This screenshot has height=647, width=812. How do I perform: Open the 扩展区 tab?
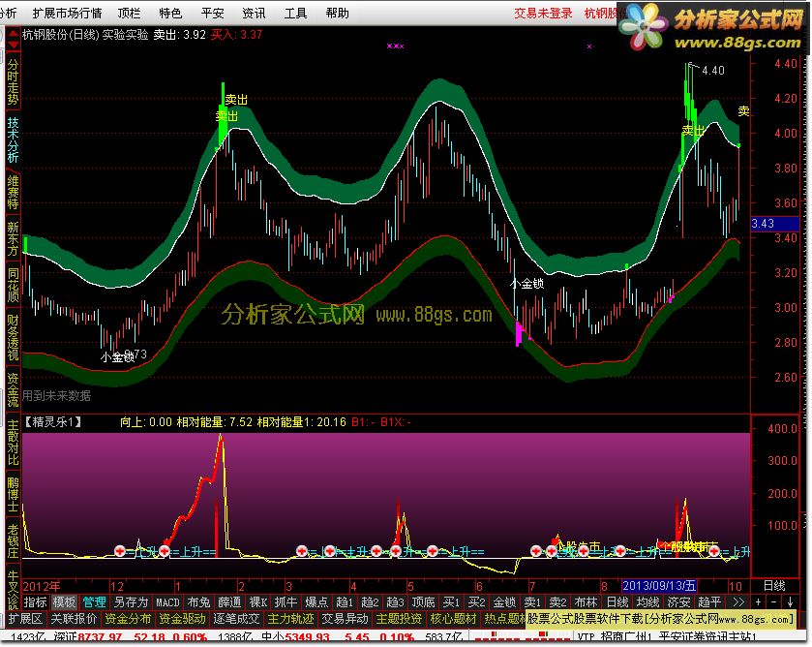pos(25,619)
